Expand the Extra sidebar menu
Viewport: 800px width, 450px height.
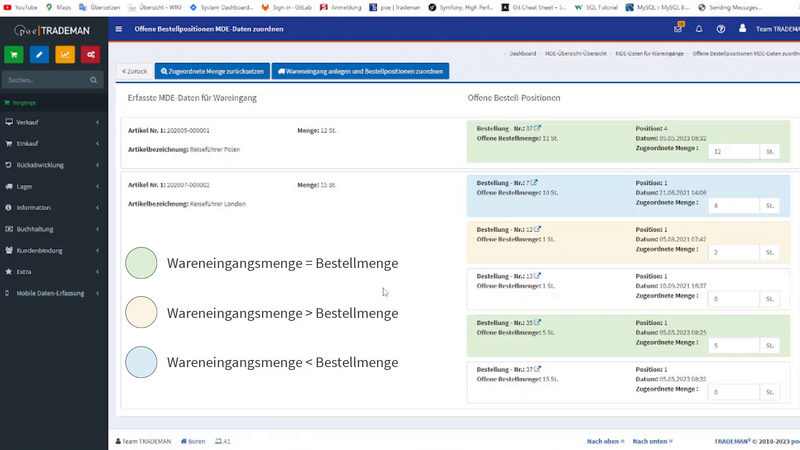point(54,272)
